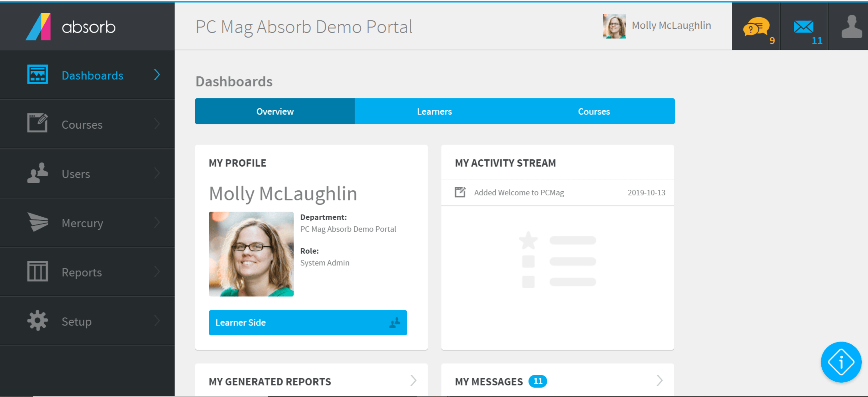Switch to the Courses dashboard tab
868x397 pixels.
click(x=594, y=111)
